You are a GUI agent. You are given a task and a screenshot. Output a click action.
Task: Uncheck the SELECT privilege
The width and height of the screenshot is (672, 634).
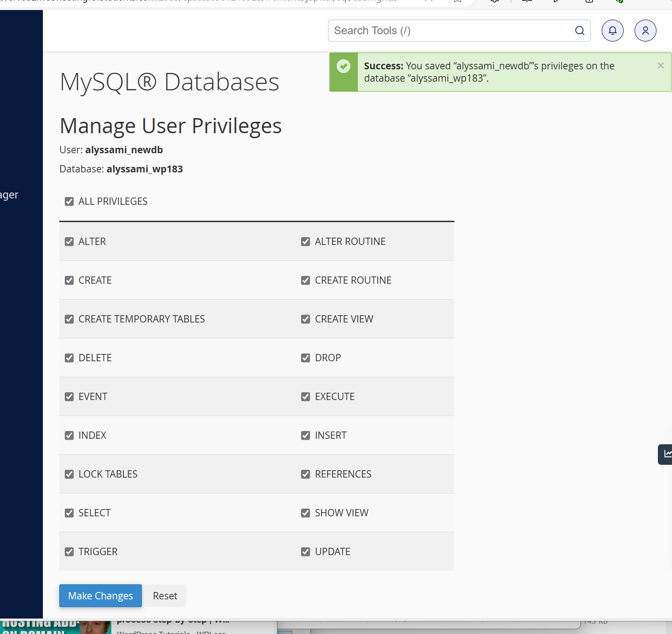(69, 513)
